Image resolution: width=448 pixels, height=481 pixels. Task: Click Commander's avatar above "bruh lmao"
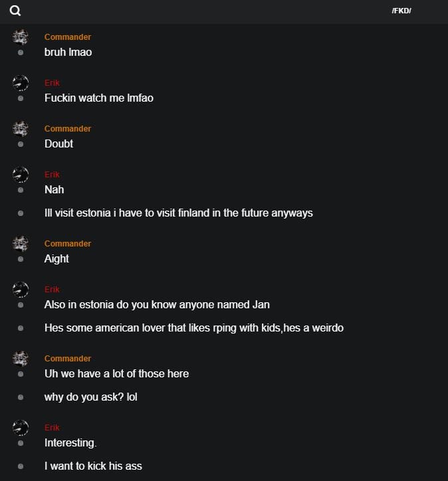click(21, 37)
